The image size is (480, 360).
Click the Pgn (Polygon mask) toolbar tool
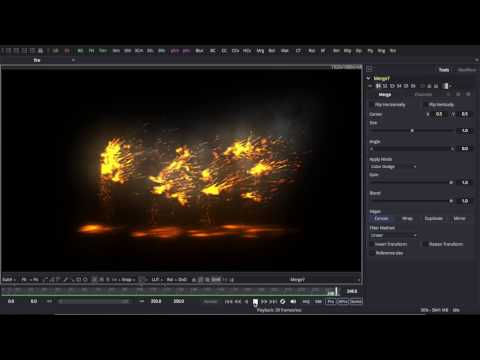(370, 51)
